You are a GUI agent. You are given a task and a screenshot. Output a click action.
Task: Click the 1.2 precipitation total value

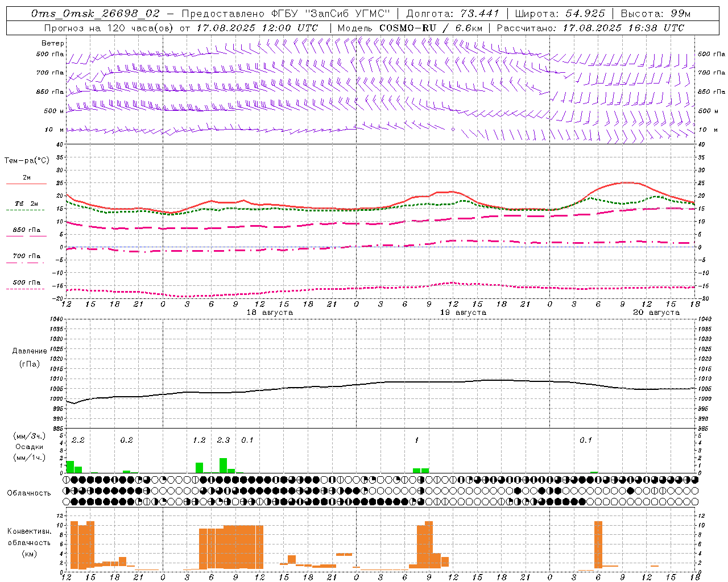coord(199,440)
